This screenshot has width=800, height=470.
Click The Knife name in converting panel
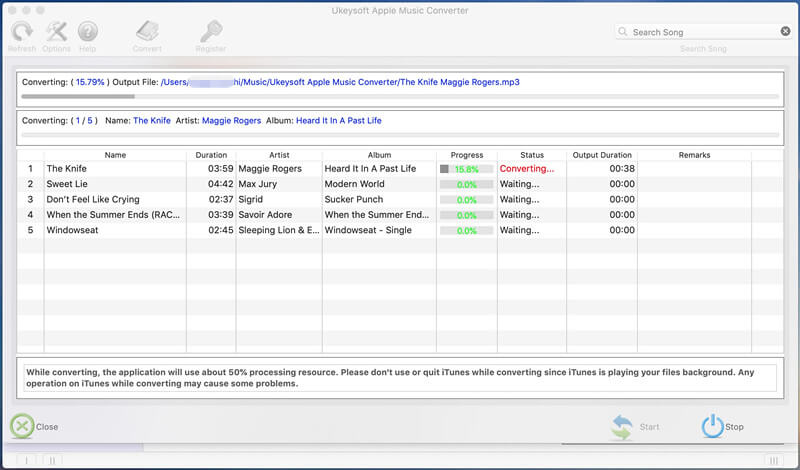click(x=152, y=121)
